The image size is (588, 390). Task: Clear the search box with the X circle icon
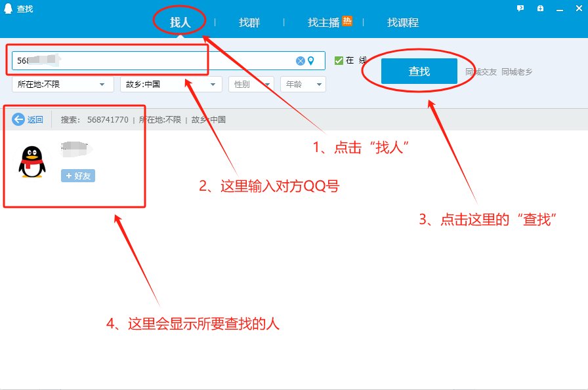click(x=300, y=60)
